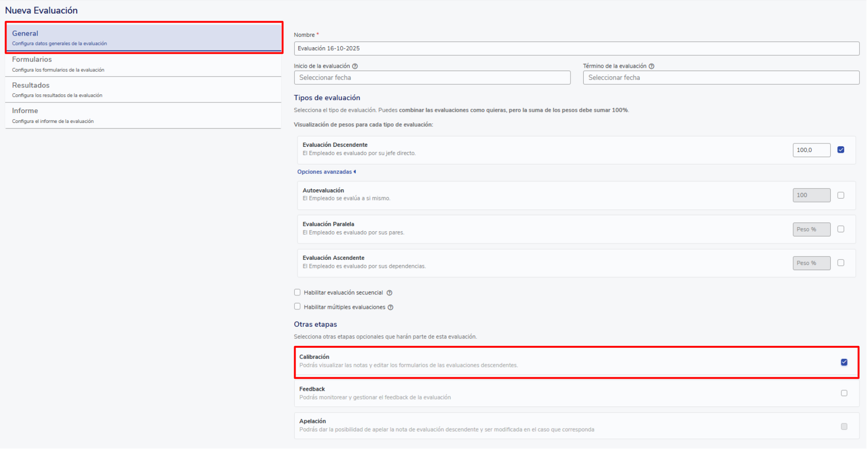
Task: Click help icon next to Inicio de la evaluación
Action: [355, 66]
